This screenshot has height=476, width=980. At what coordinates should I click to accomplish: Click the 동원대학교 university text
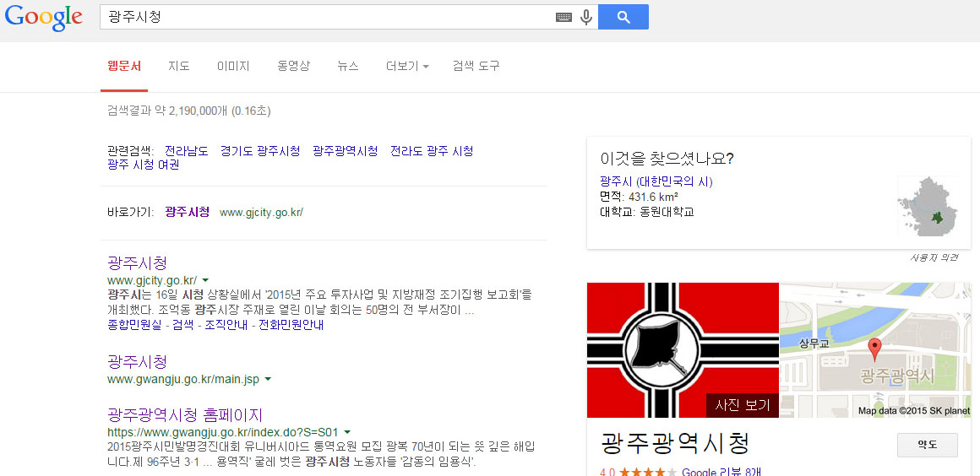667,212
